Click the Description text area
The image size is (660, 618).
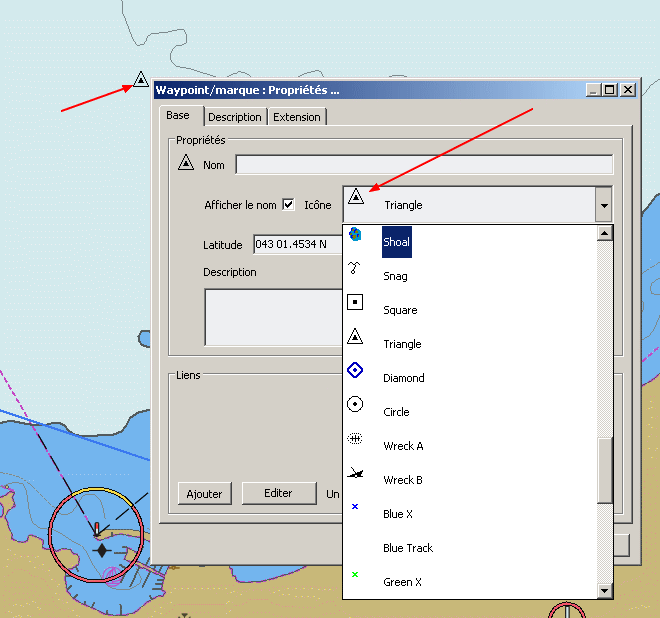pyautogui.click(x=274, y=317)
